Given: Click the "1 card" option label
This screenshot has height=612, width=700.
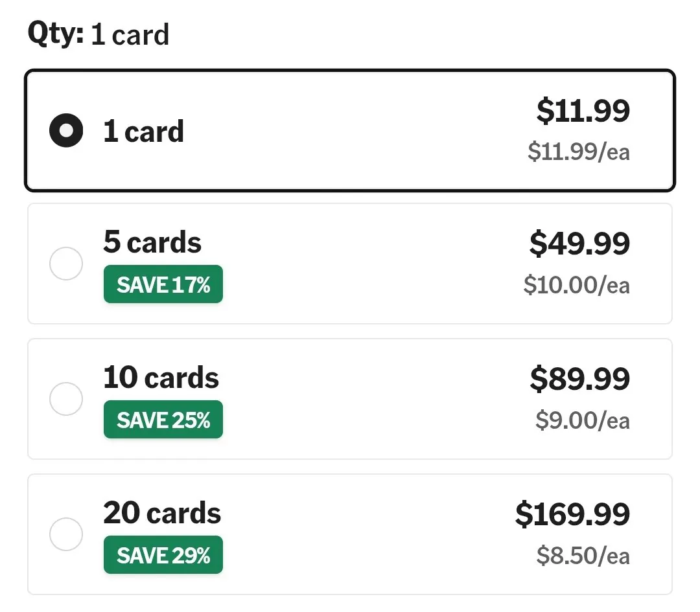Looking at the screenshot, I should (x=143, y=131).
